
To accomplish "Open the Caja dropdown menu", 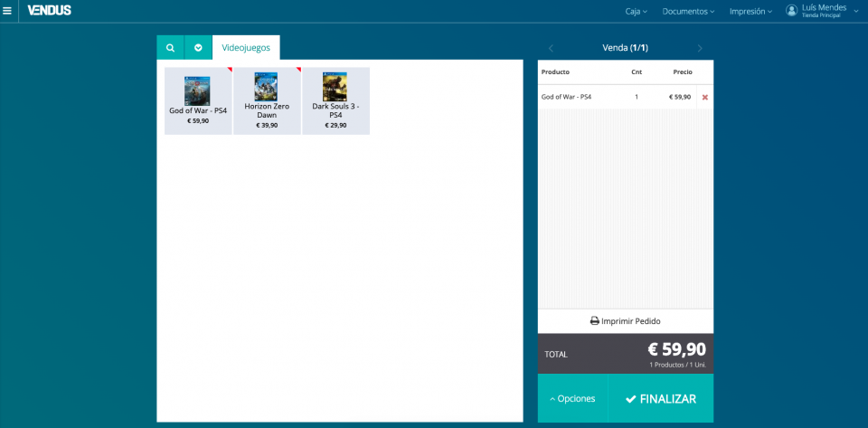I will pyautogui.click(x=636, y=11).
